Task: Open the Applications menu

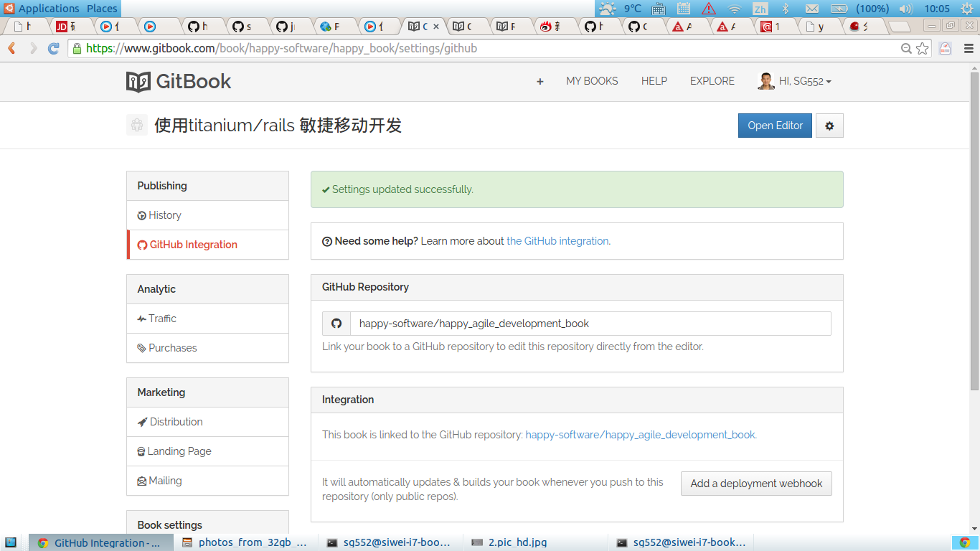Action: click(x=49, y=9)
